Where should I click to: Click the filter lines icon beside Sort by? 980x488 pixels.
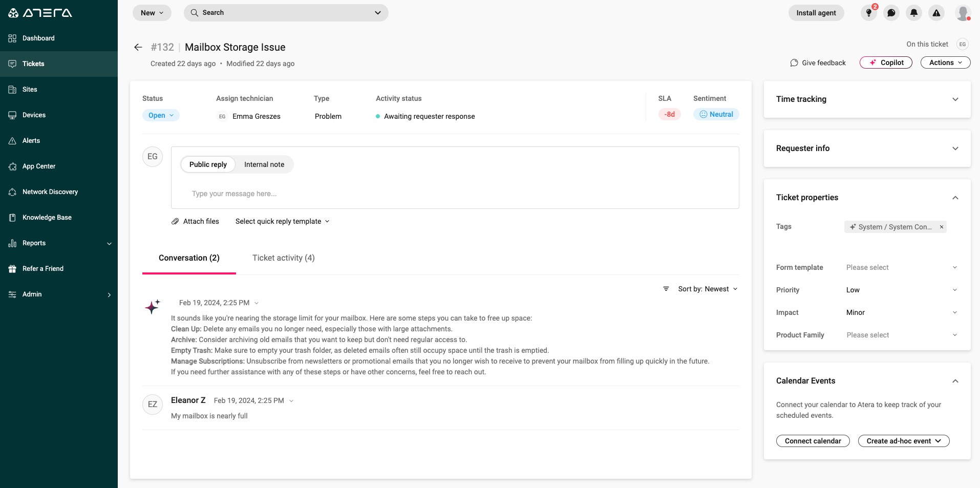[666, 289]
